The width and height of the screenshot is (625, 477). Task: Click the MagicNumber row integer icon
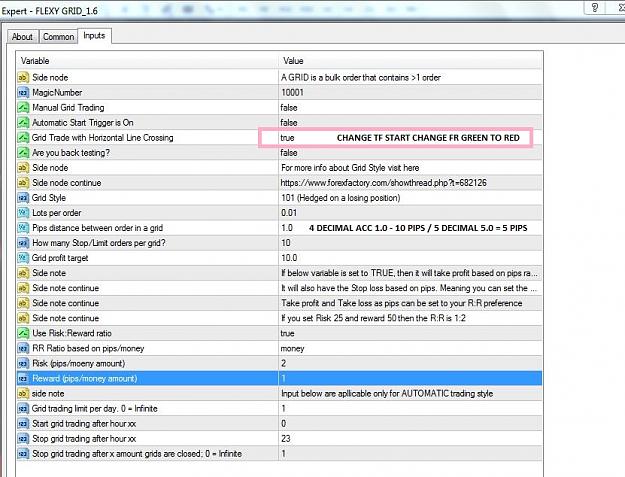pyautogui.click(x=23, y=92)
